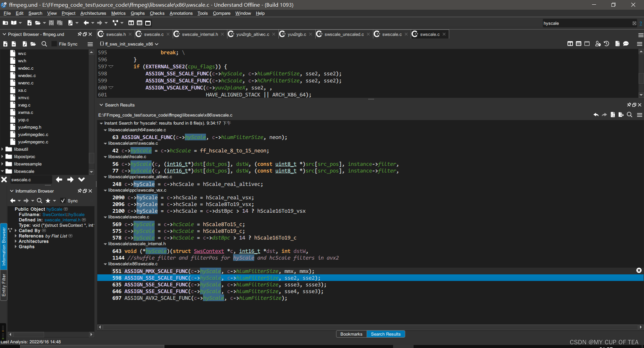Viewport: 644px width, 348px height.
Task: Click the magnifier search icon in Project Browser
Action: pos(44,44)
